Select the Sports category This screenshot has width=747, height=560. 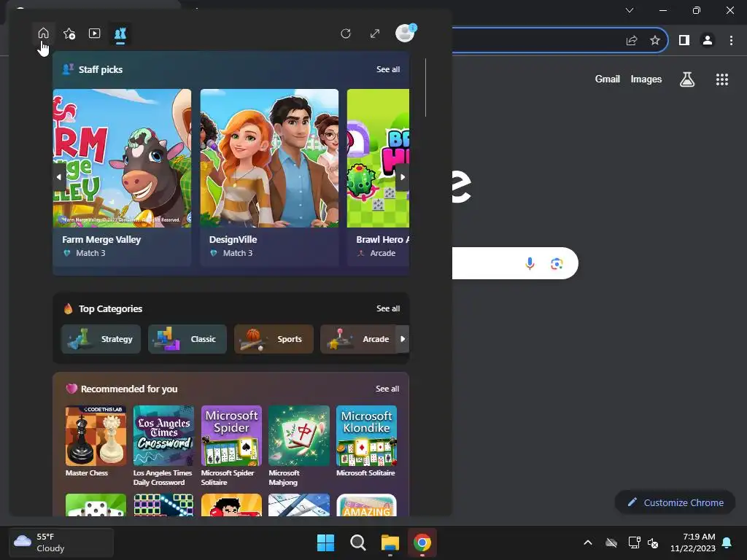274,339
